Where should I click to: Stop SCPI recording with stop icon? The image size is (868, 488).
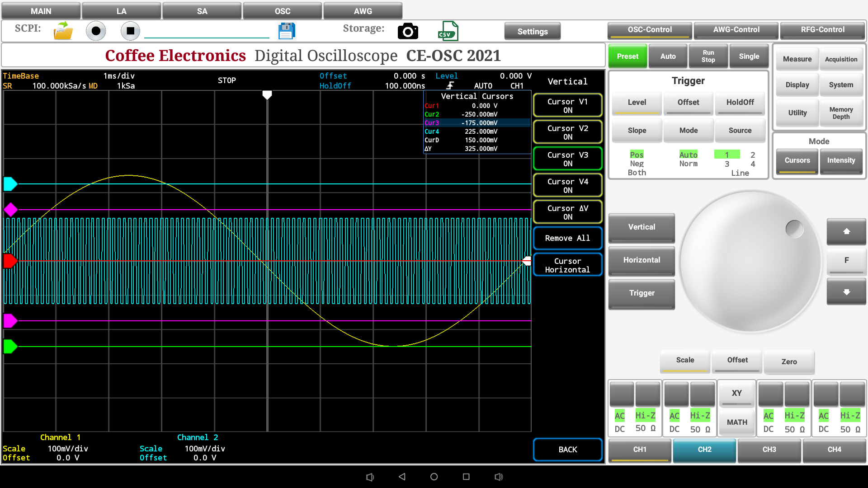point(130,31)
